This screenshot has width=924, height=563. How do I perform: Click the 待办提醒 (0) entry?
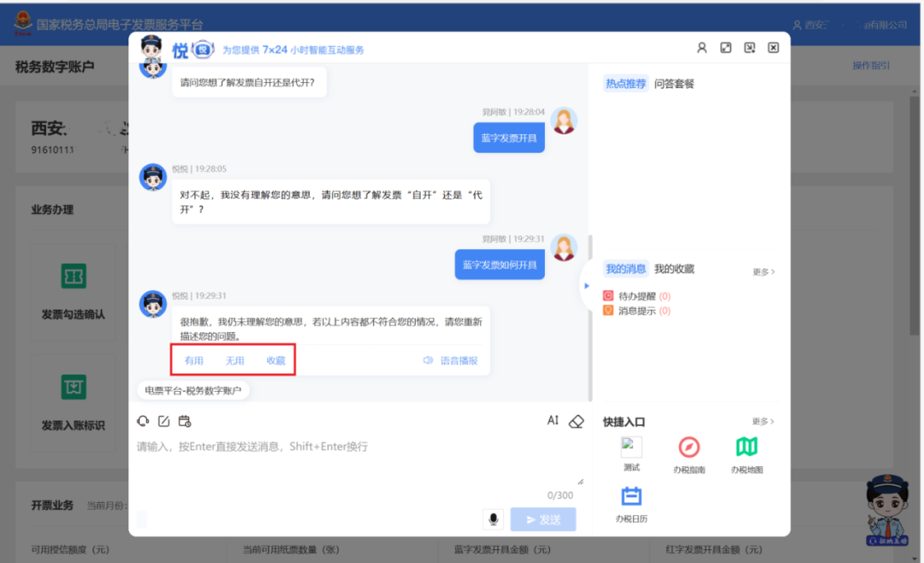637,296
